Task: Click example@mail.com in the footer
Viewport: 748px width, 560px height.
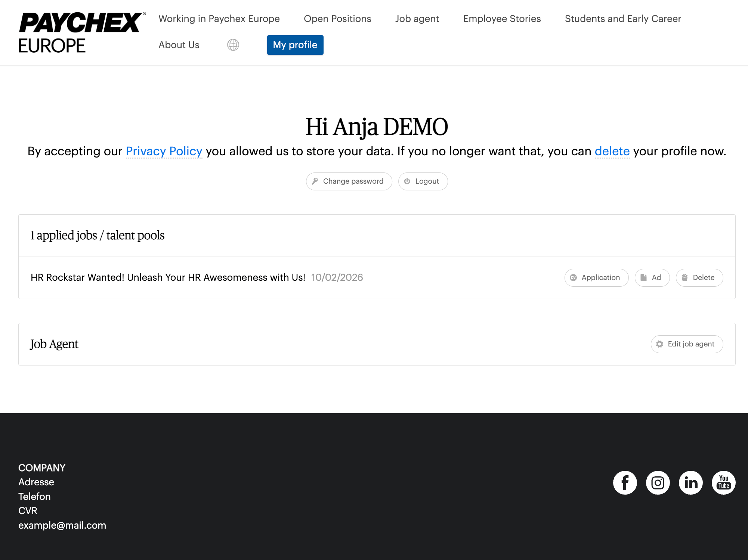Action: (62, 525)
